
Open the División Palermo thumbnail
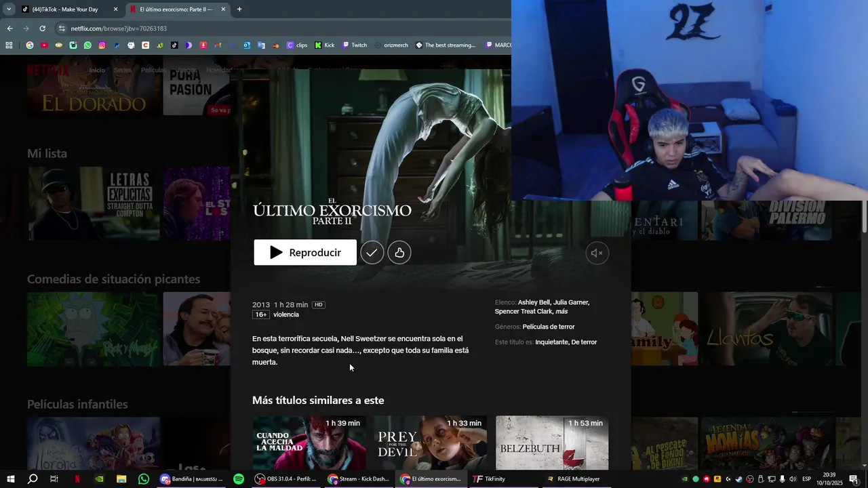tap(766, 220)
